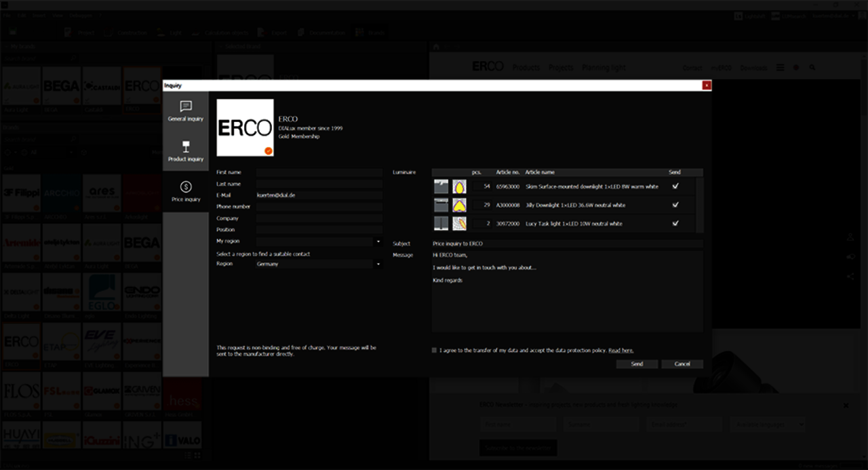Switch to the General inquiry tab
This screenshot has width=868, height=470.
186,111
